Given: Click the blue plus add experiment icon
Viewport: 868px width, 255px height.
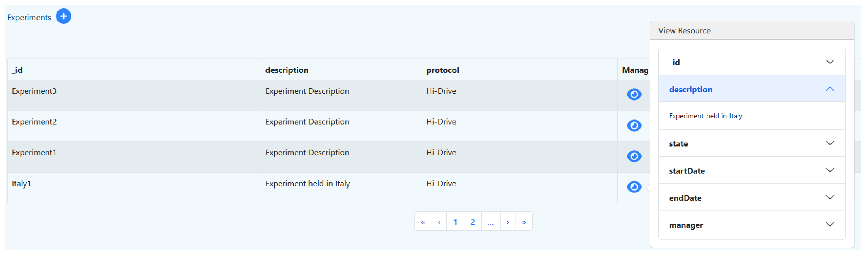Looking at the screenshot, I should 63,16.
